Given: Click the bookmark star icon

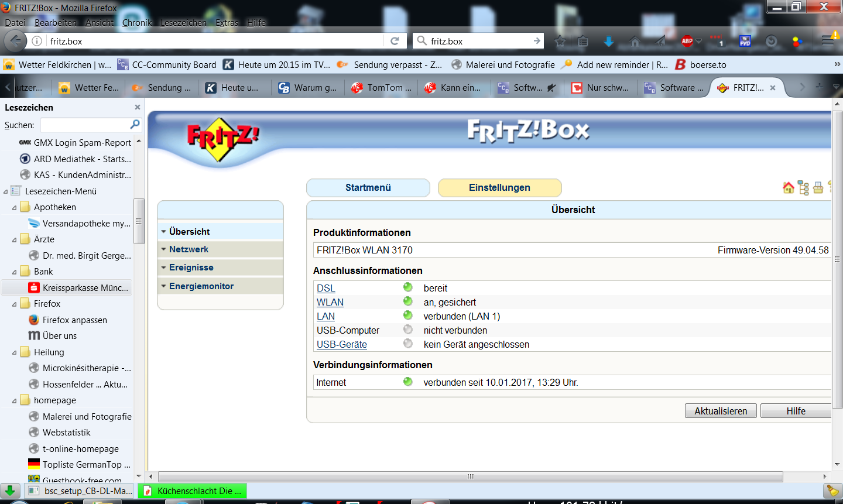Looking at the screenshot, I should (x=560, y=41).
